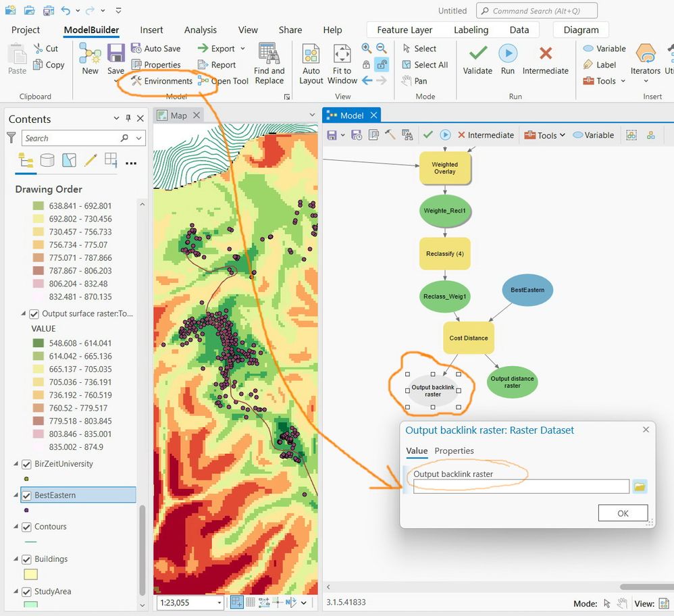Select BestEastern variable oval in model
Image resolution: width=674 pixels, height=616 pixels.
pyautogui.click(x=527, y=290)
